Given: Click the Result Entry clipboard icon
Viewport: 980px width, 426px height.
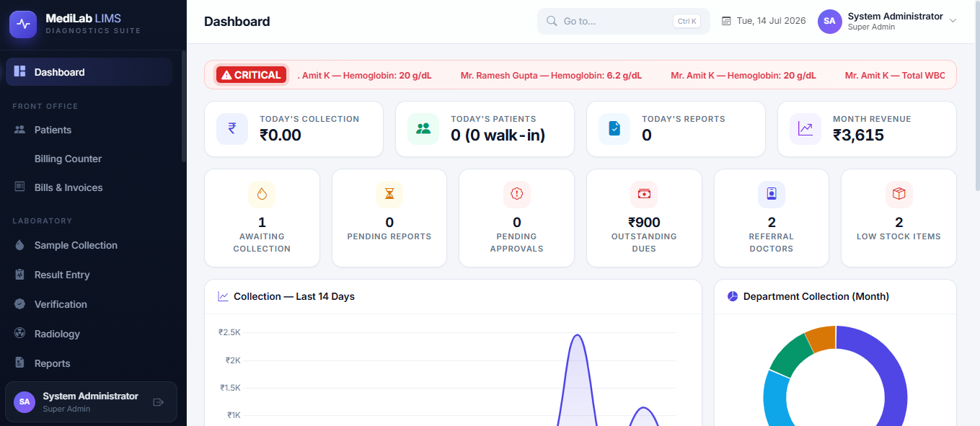Looking at the screenshot, I should (20, 275).
